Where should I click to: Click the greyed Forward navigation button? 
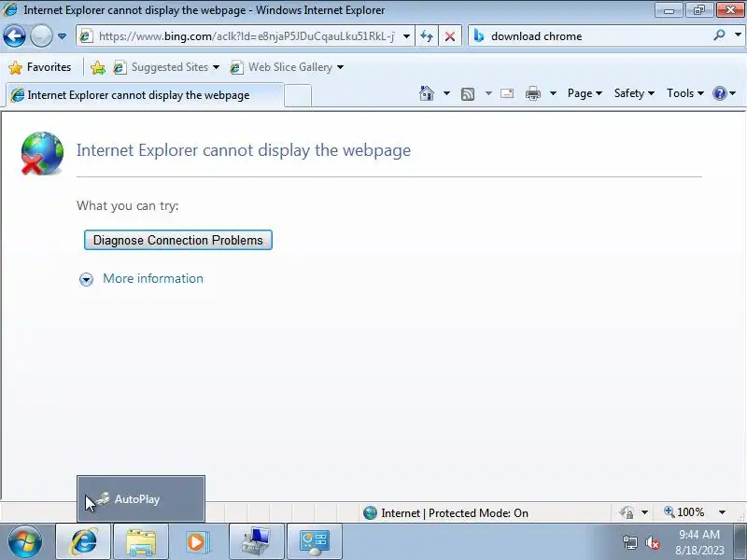click(41, 35)
